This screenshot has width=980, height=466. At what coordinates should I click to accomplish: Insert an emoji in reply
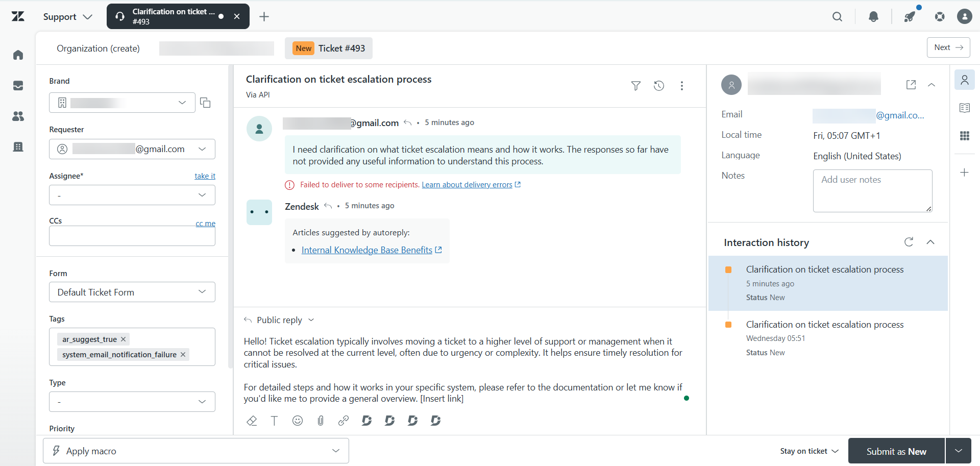point(298,421)
